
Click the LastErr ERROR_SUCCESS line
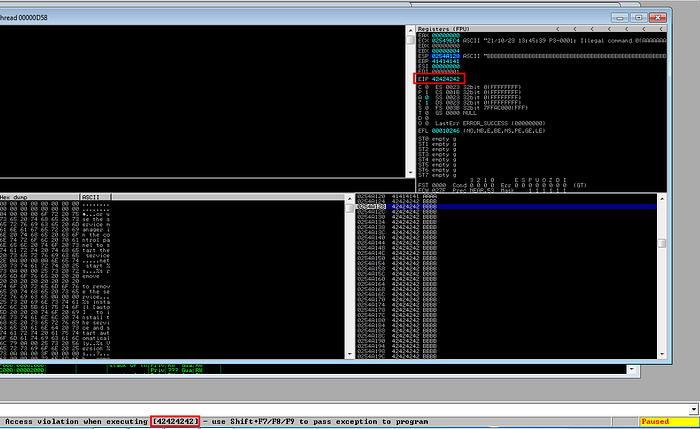pos(490,123)
